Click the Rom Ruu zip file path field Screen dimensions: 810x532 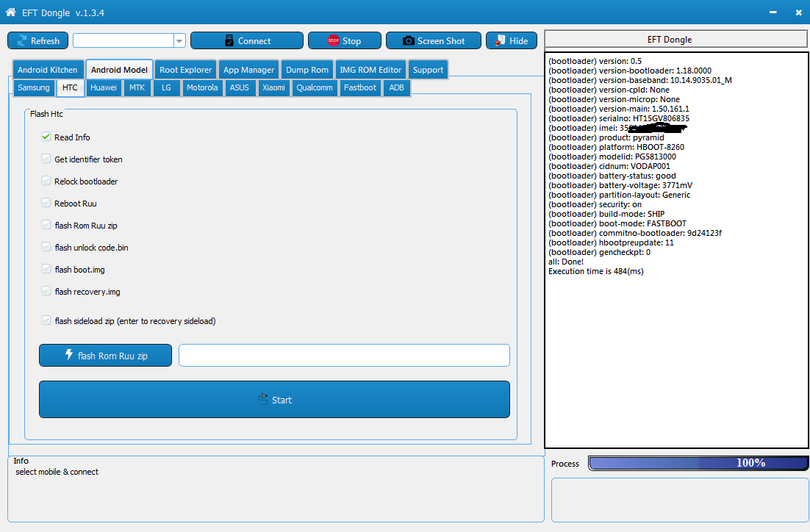pos(344,356)
